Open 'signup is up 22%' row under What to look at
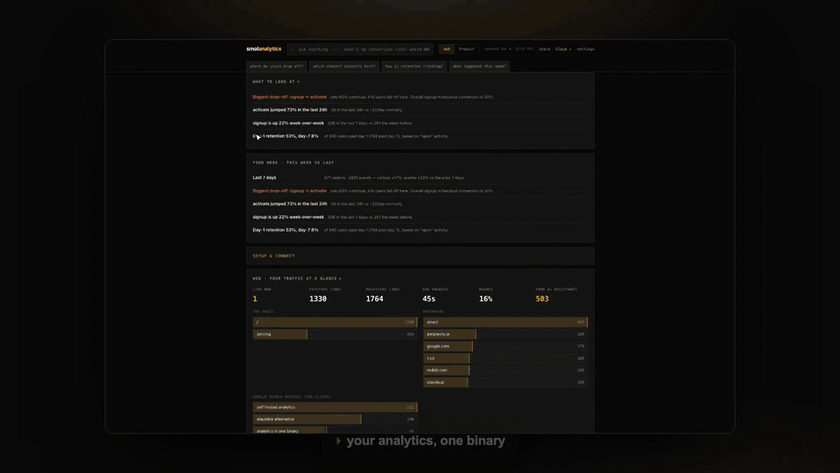This screenshot has width=840, height=473. 420,123
